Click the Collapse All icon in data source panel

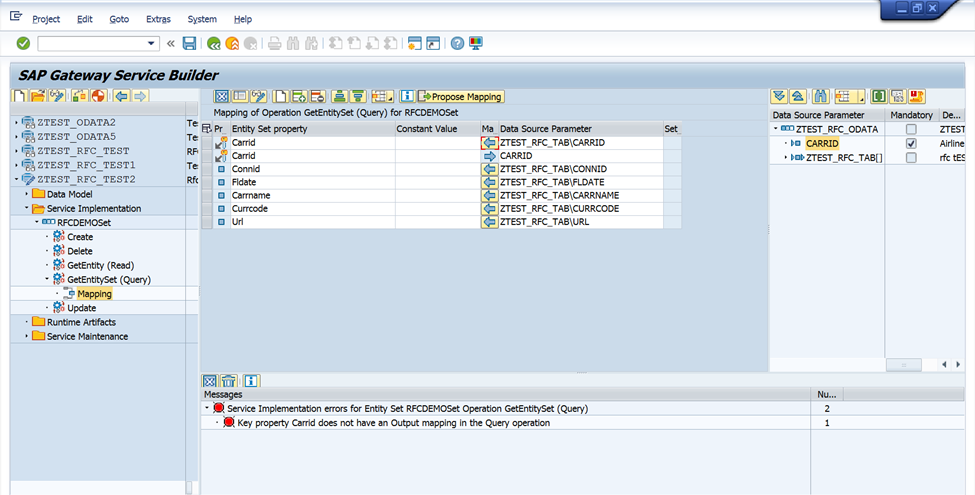click(798, 96)
